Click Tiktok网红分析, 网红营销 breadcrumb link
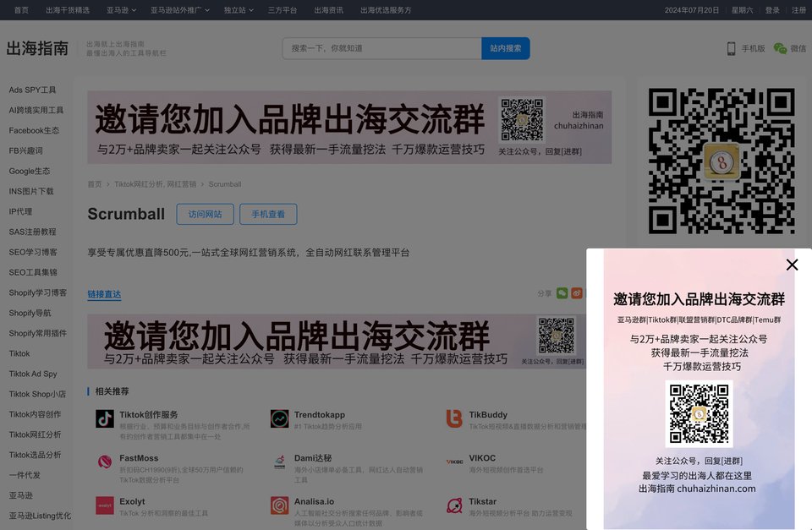Viewport: 812px width, 530px height. click(x=156, y=184)
